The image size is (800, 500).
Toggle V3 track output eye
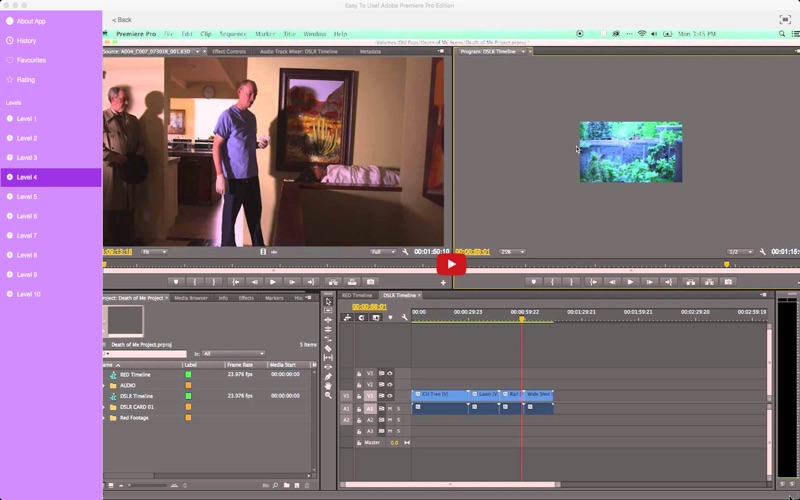[389, 373]
